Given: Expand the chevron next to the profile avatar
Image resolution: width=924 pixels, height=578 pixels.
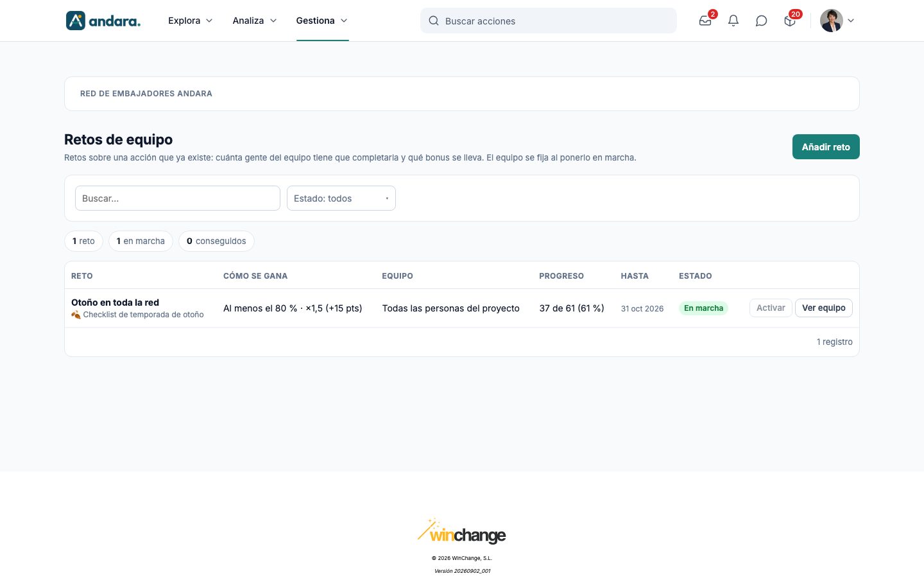Looking at the screenshot, I should click(x=851, y=21).
